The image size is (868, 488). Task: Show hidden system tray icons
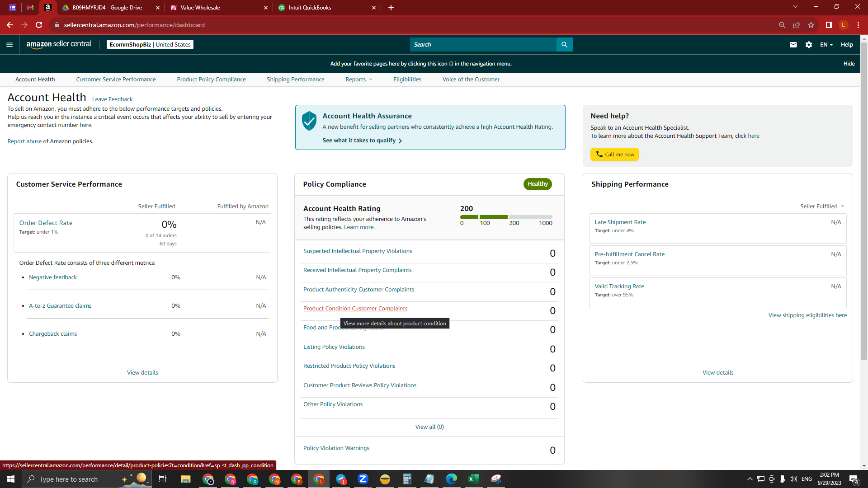tap(750, 479)
